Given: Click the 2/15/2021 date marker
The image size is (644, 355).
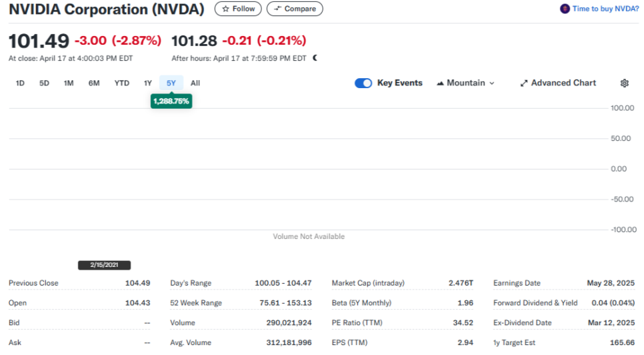Looking at the screenshot, I should [104, 265].
